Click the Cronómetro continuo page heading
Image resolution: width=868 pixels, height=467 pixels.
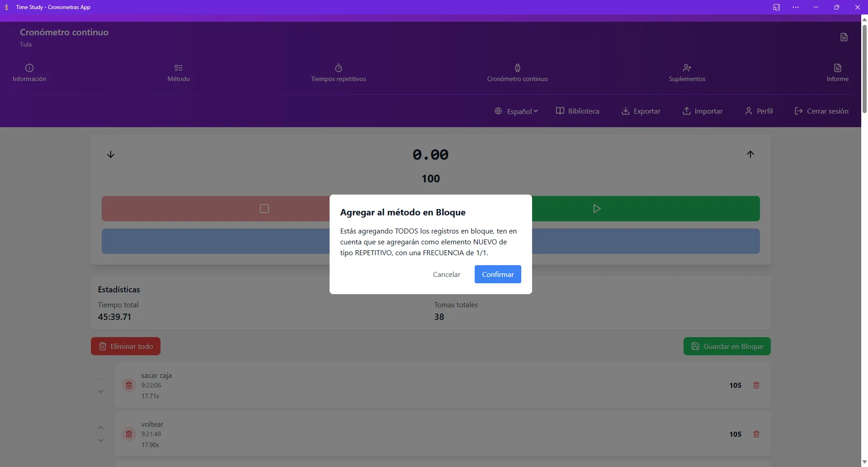(64, 32)
